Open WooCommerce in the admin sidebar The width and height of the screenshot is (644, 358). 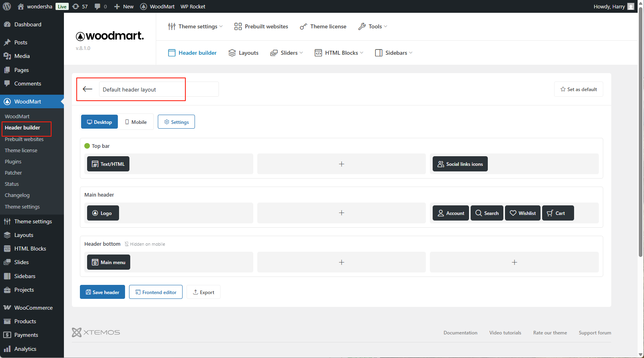33,308
